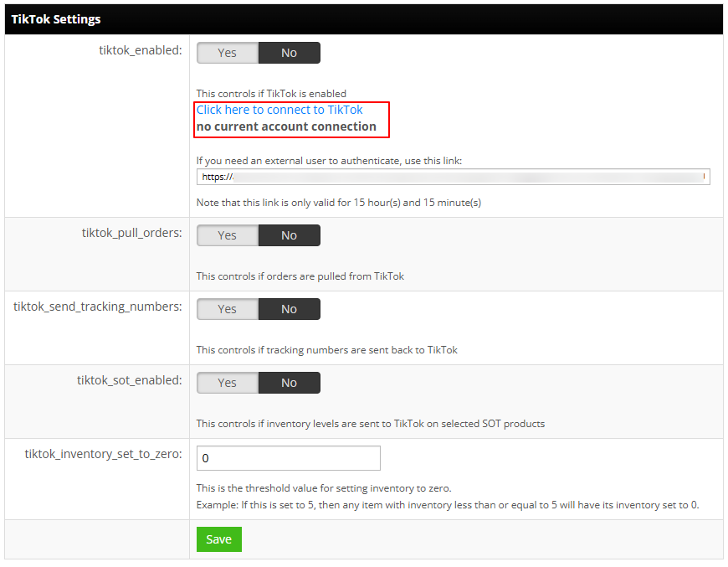Click the threshold value description text
The image size is (728, 567).
click(324, 488)
